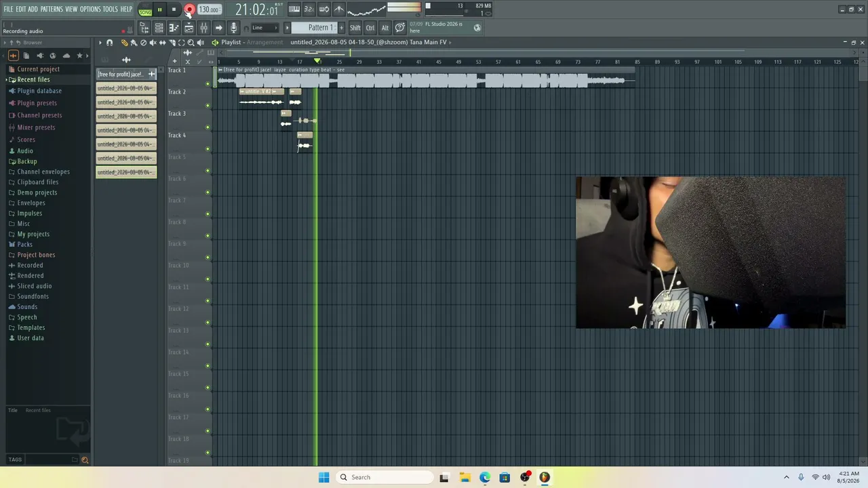
Task: Click the Alt modifier button
Action: [x=385, y=28]
